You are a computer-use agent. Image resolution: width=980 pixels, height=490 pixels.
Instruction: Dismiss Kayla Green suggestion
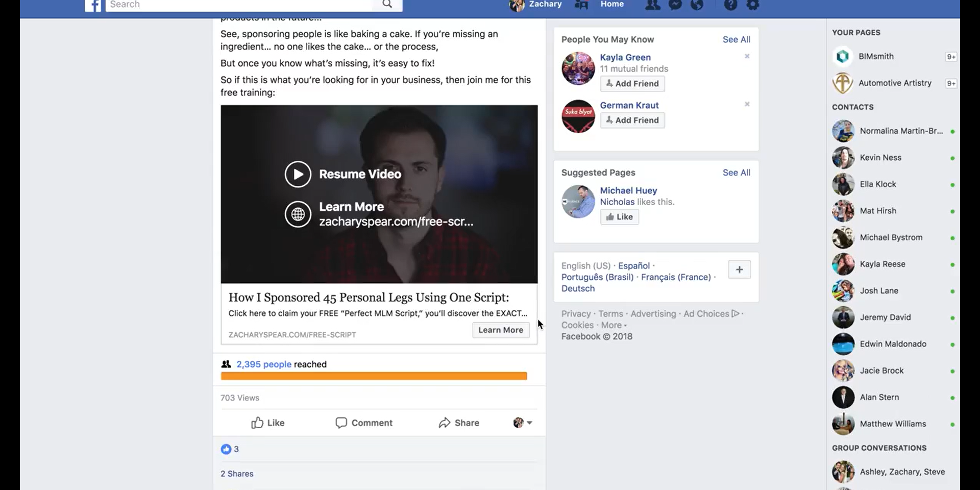pyautogui.click(x=747, y=56)
